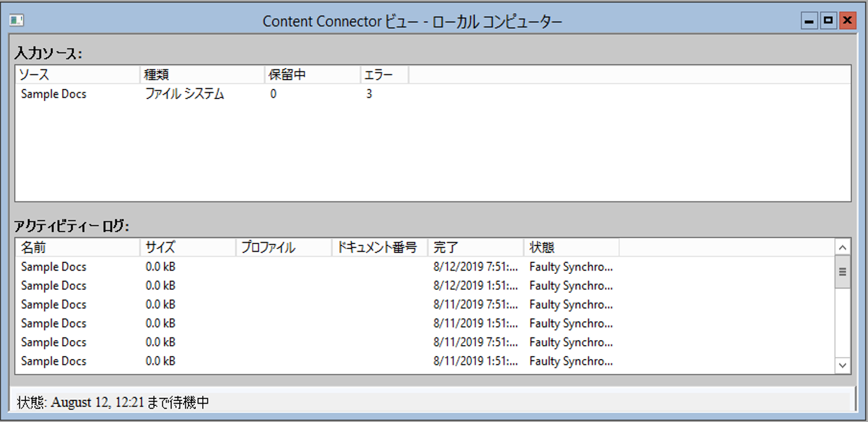Select Sample Docs in input sources list
Viewport: 868px width, 422px height.
[x=53, y=94]
